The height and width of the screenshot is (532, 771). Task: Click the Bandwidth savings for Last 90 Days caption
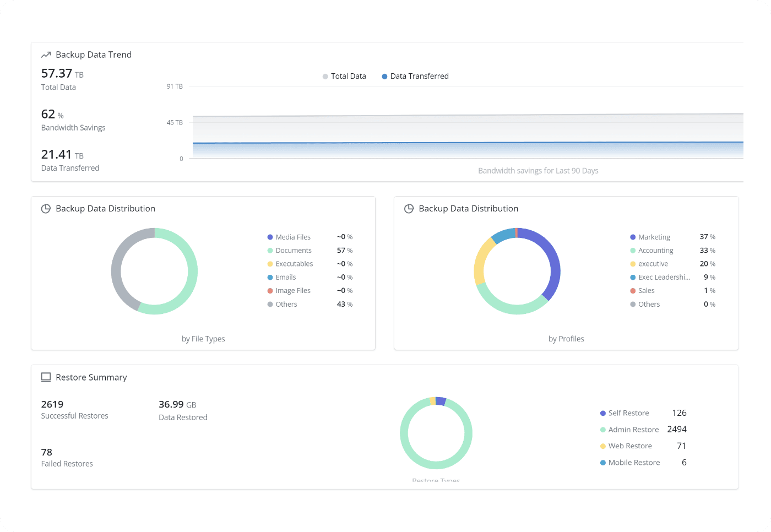[x=538, y=171]
